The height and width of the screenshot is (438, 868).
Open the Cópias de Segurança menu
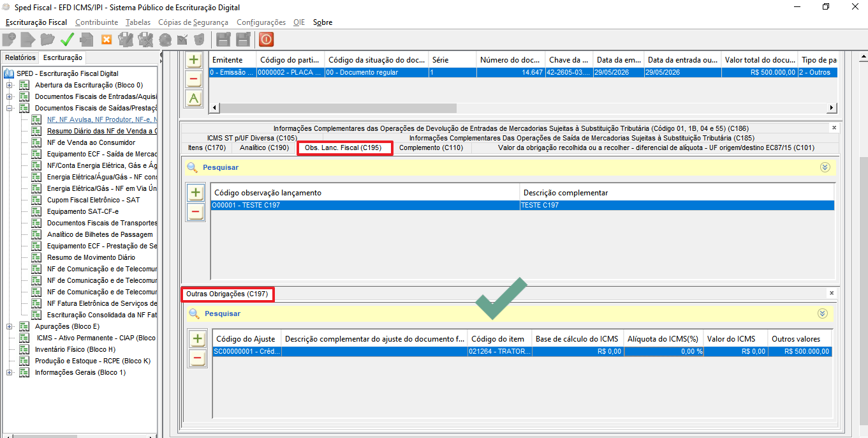193,22
